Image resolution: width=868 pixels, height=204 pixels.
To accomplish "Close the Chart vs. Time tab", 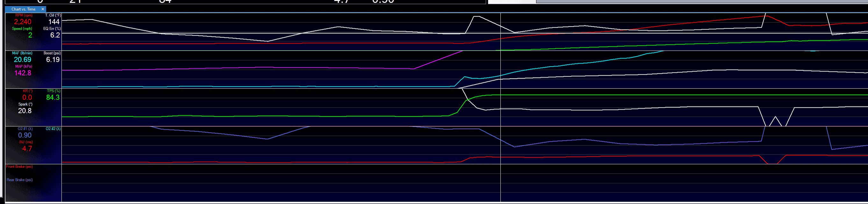I will pyautogui.click(x=43, y=9).
